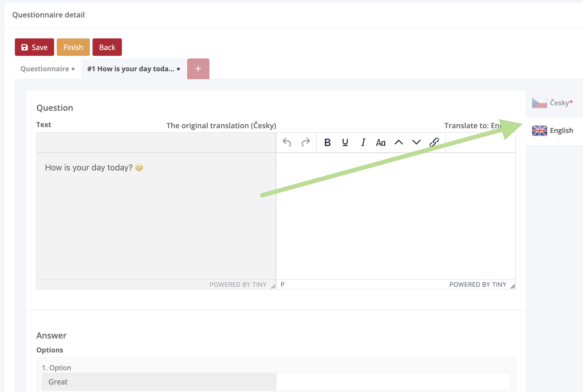
Task: Insert a link with chain icon
Action: [434, 142]
